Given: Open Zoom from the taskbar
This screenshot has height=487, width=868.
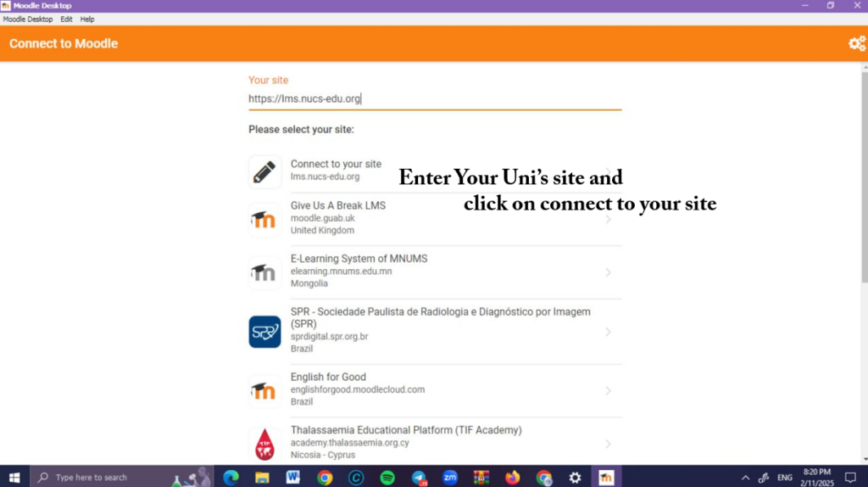Looking at the screenshot, I should pyautogui.click(x=450, y=477).
